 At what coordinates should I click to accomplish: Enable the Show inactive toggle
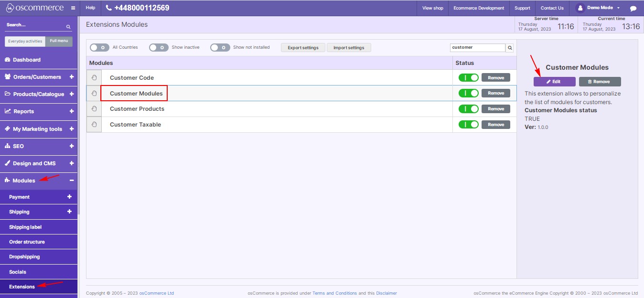click(158, 47)
